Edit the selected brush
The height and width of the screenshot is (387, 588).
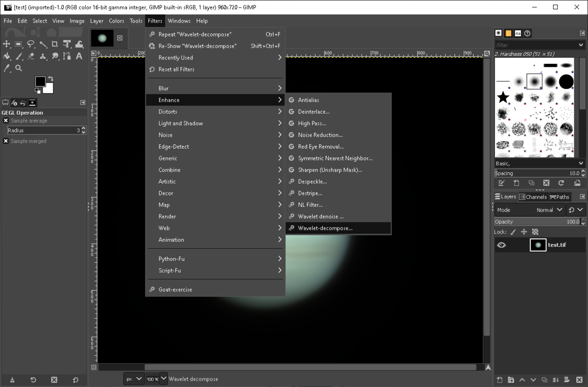pyautogui.click(x=501, y=183)
